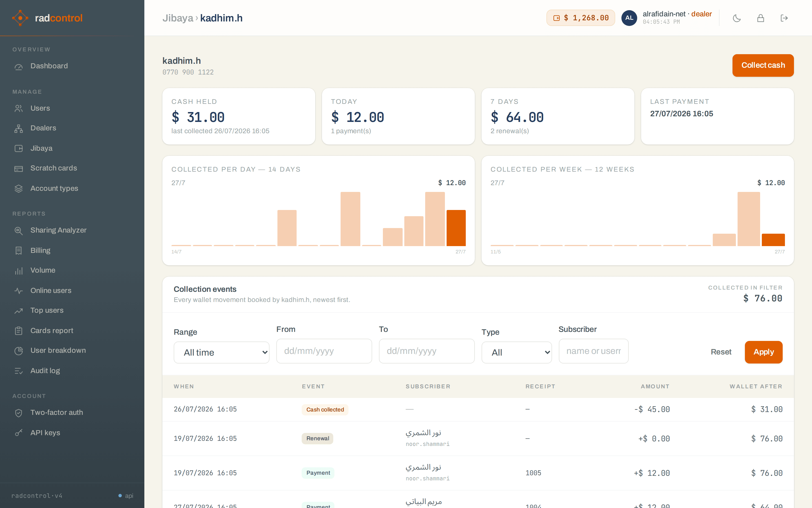Click the Cash collected event badge
The width and height of the screenshot is (812, 508).
[x=325, y=410]
